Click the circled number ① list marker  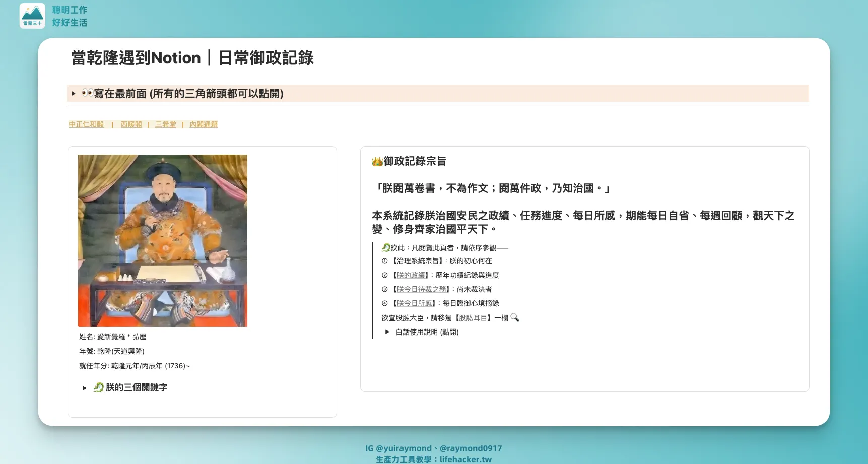384,261
